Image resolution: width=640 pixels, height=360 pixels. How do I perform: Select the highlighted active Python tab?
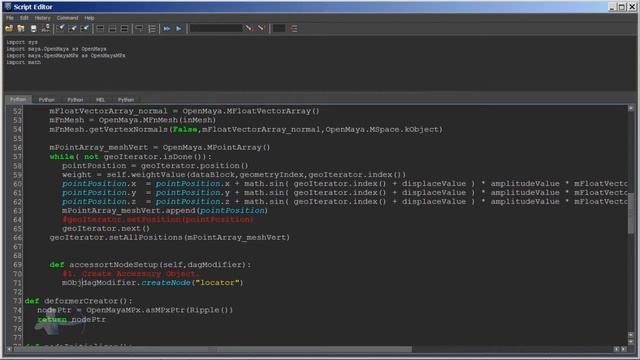pos(18,99)
